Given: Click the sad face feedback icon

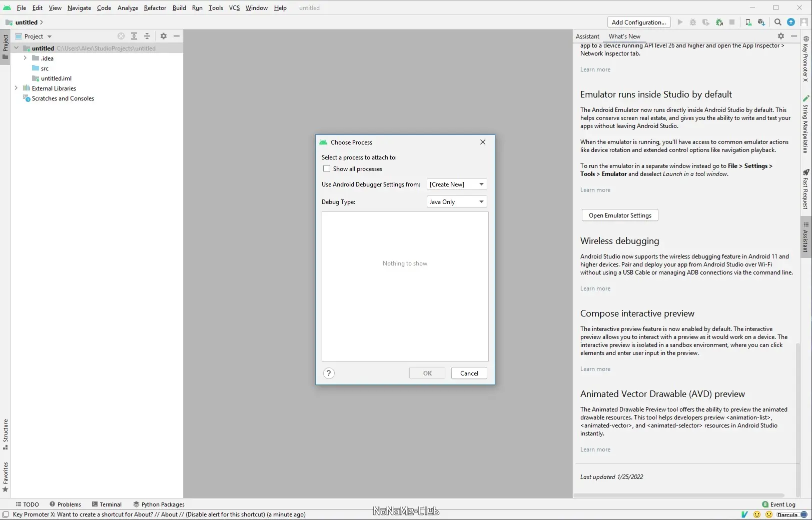Looking at the screenshot, I should 769,514.
